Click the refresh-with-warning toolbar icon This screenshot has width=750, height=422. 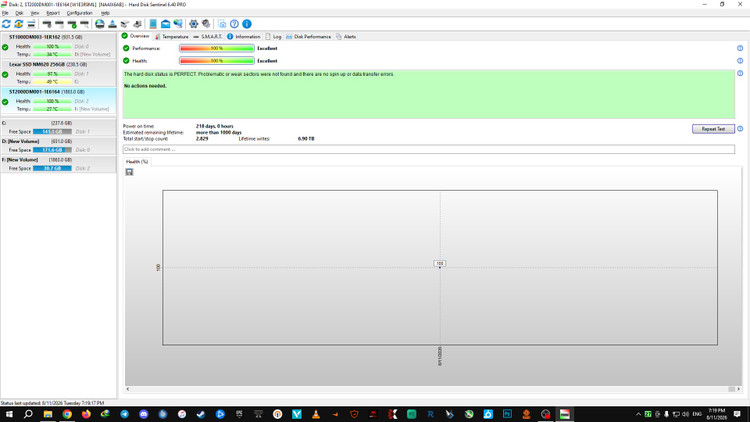click(x=19, y=24)
